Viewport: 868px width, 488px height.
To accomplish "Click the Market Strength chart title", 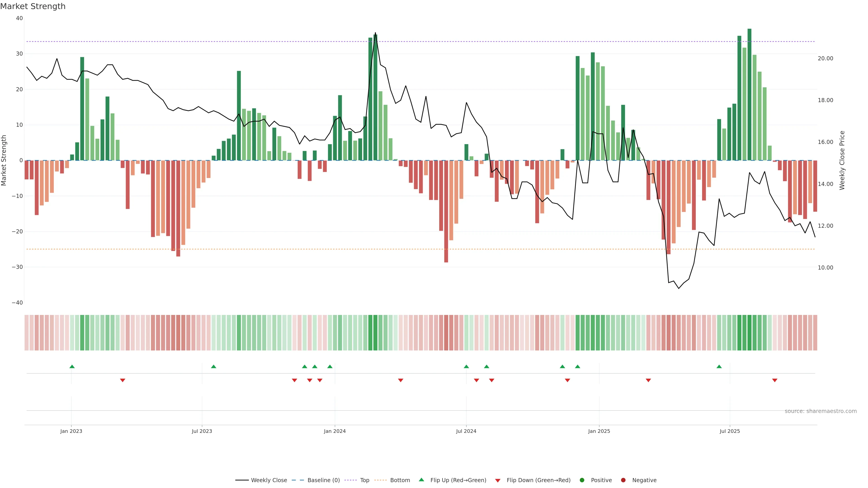I will point(33,6).
